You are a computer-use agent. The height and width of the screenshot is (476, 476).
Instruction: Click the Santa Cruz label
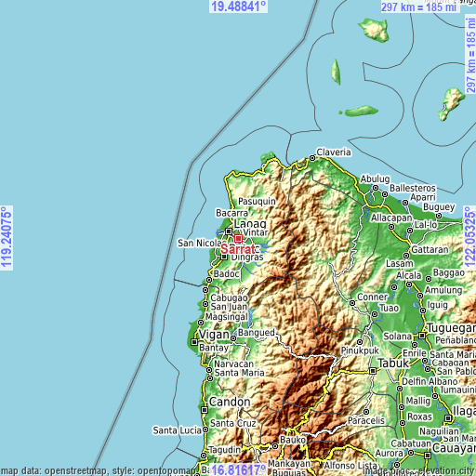pos(233,423)
